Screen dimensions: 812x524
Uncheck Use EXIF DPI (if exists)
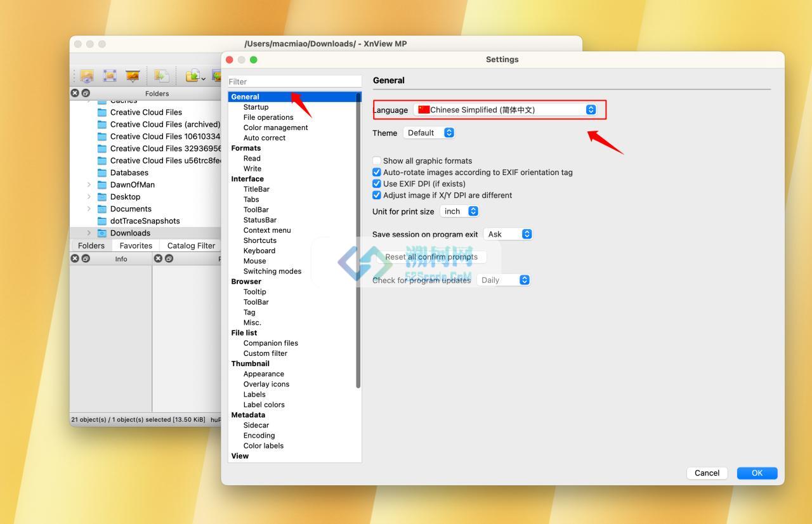(377, 183)
